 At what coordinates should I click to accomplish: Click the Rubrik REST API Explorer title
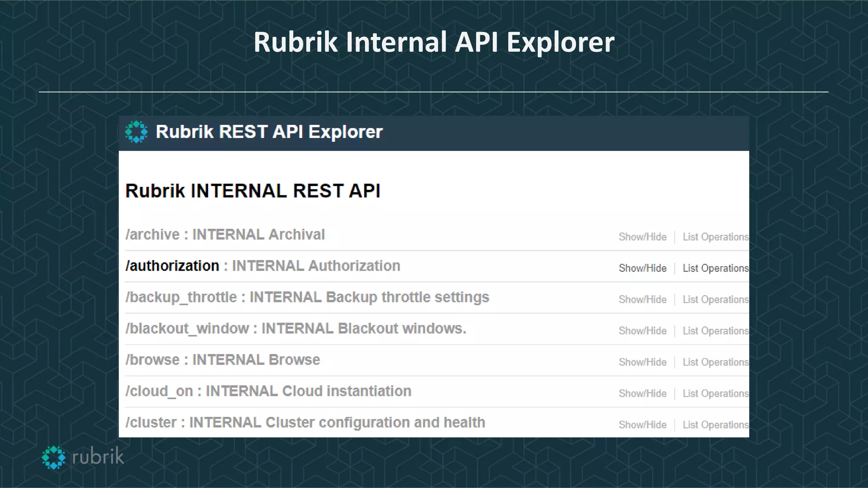tap(269, 132)
